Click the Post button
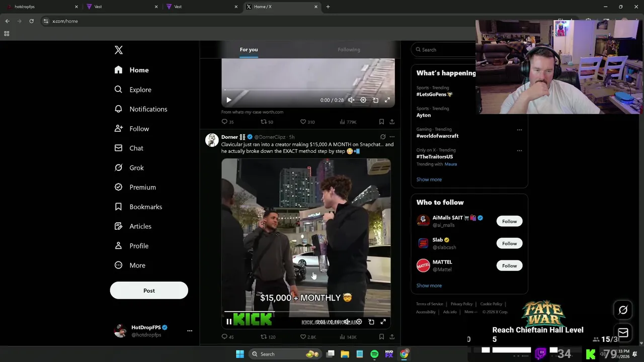 [149, 291]
